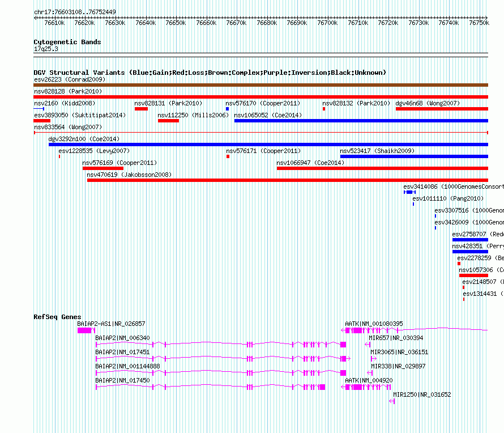Select the esv1011110 (Pang2010) label
Screen dimensions: 504x433
[x=448, y=198]
